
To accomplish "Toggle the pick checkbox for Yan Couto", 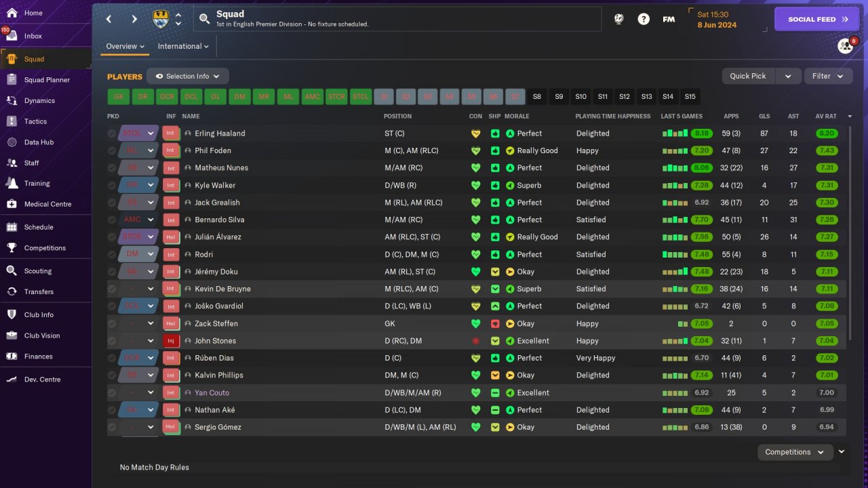I will pyautogui.click(x=112, y=393).
